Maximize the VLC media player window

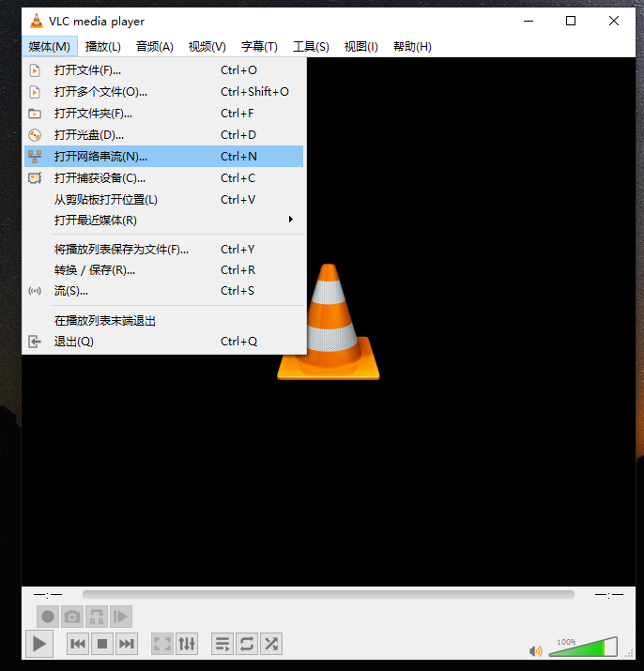pos(571,21)
